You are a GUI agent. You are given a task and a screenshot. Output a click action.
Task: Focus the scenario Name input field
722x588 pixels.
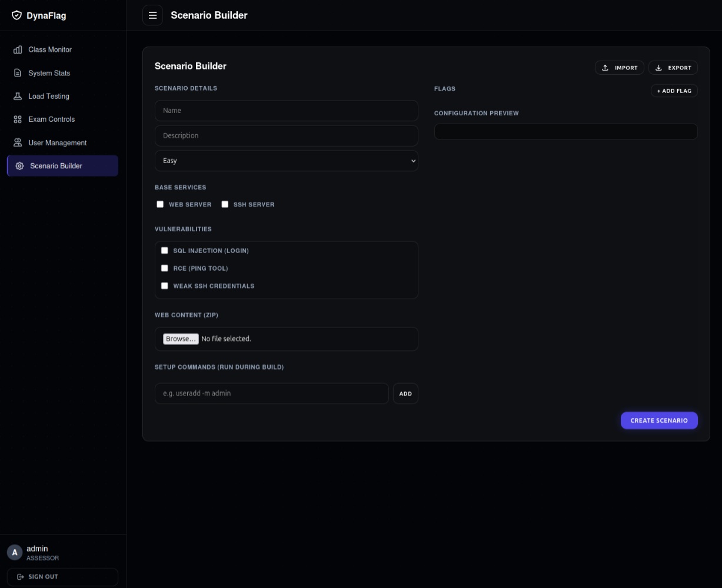point(287,111)
